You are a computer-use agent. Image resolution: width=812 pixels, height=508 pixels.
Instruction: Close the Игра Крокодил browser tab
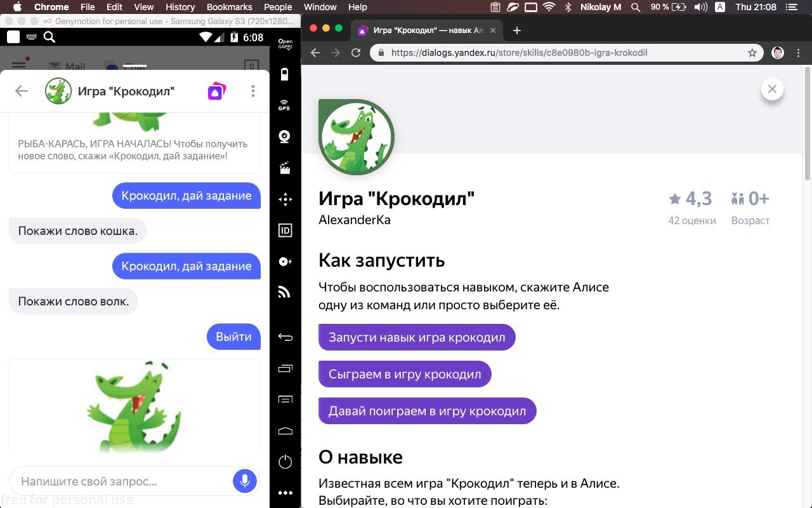point(493,30)
